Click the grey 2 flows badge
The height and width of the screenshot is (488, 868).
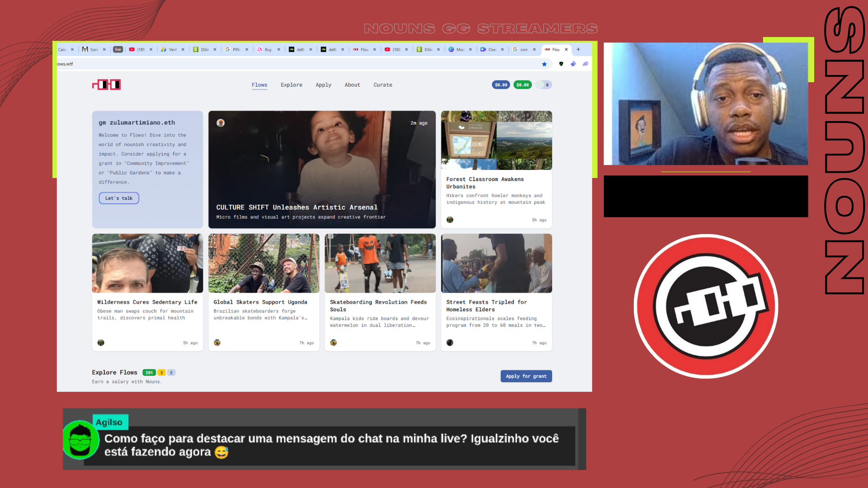pos(171,373)
